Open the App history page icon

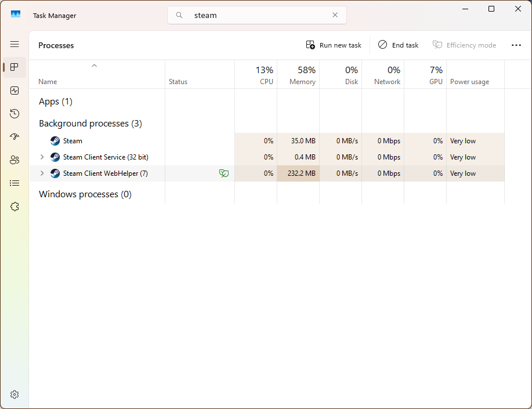click(x=15, y=113)
